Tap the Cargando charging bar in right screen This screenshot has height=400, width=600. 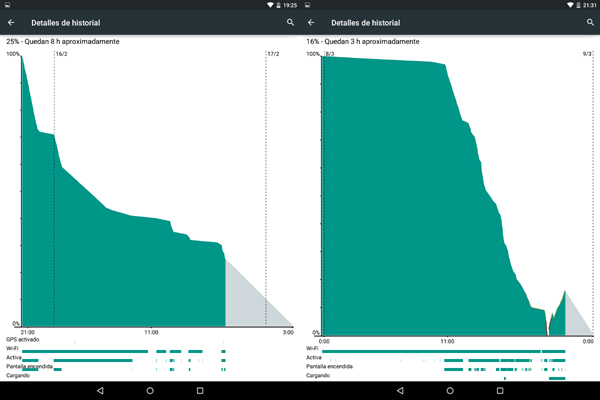point(557,378)
